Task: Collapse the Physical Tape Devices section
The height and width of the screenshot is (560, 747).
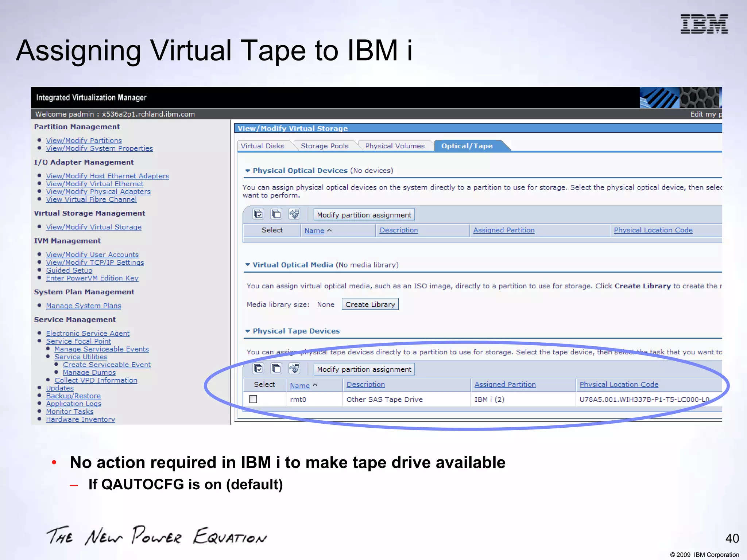Action: 248,331
